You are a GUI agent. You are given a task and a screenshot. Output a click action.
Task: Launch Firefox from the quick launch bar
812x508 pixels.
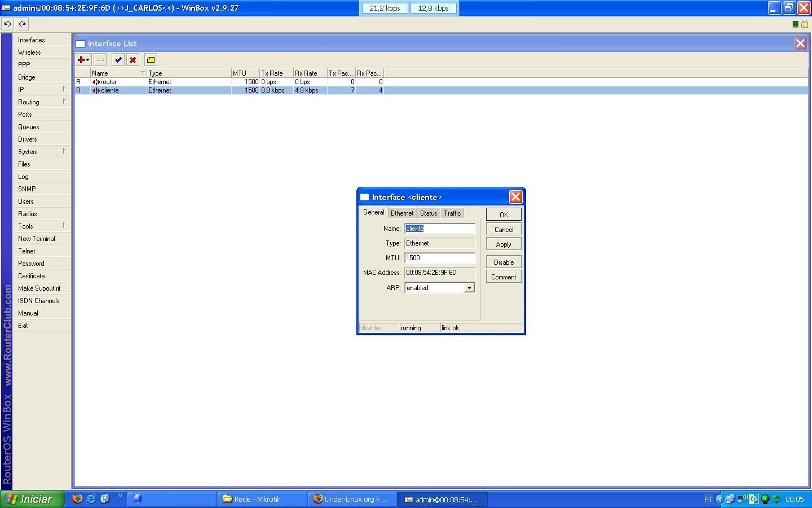tap(77, 499)
